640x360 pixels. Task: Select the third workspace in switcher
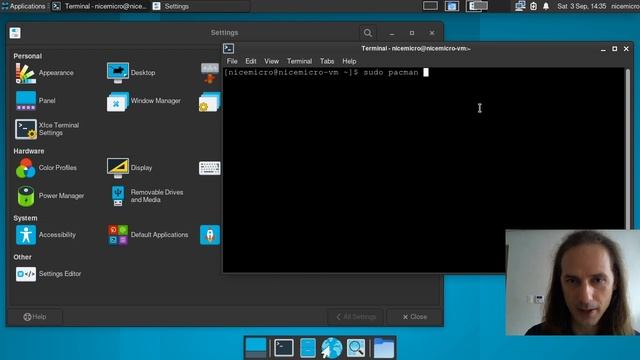(477, 6)
